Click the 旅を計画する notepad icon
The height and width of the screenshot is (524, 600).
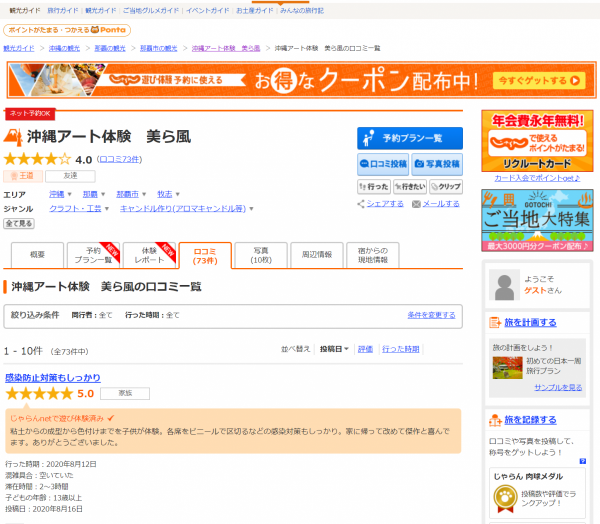[495, 323]
